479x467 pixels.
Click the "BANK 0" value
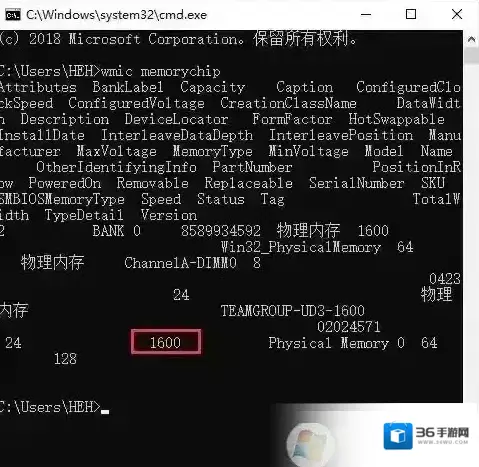[x=117, y=231]
